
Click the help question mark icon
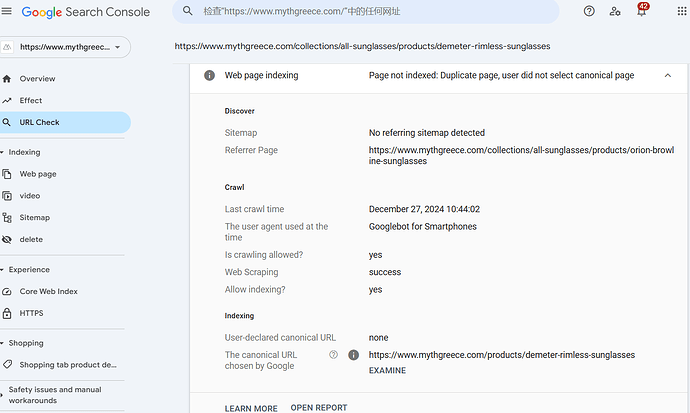(x=589, y=12)
